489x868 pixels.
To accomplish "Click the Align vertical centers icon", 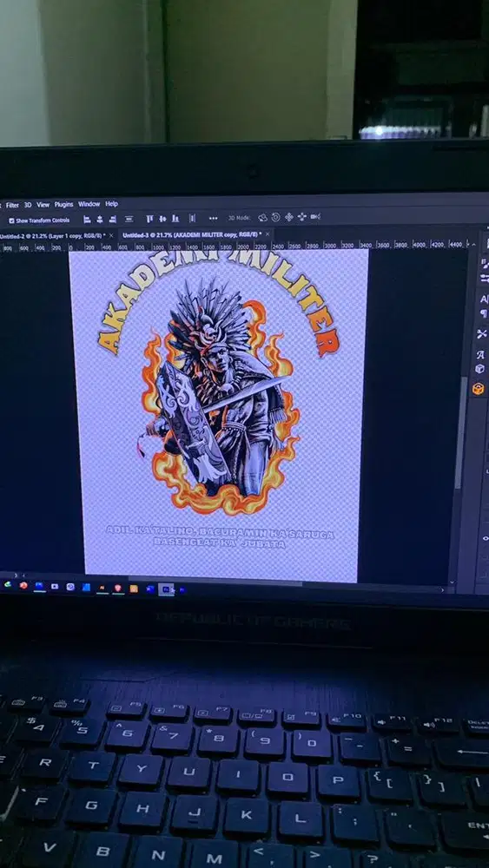I will pyautogui.click(x=162, y=219).
